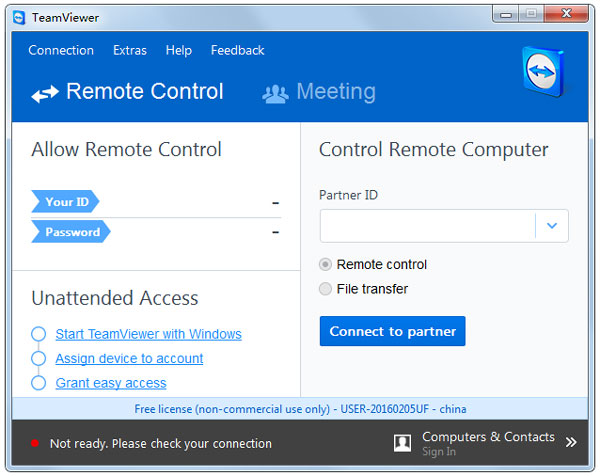Click the Partner ID input field
This screenshot has height=476, width=600.
(x=428, y=226)
